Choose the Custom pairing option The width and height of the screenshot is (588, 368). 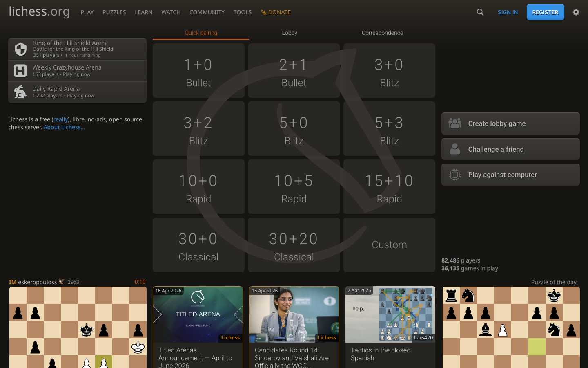(389, 245)
